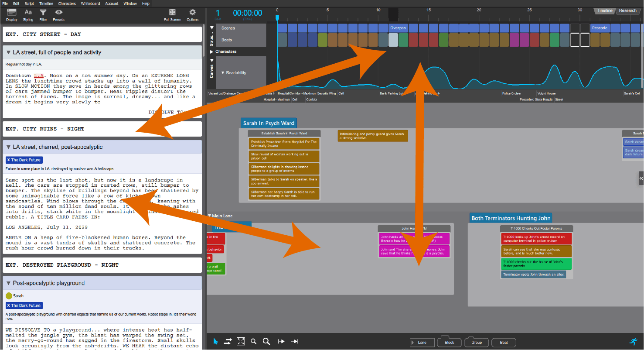Screen dimensions: 644x350
Task: Open the Whiteboard menu
Action: point(90,3)
